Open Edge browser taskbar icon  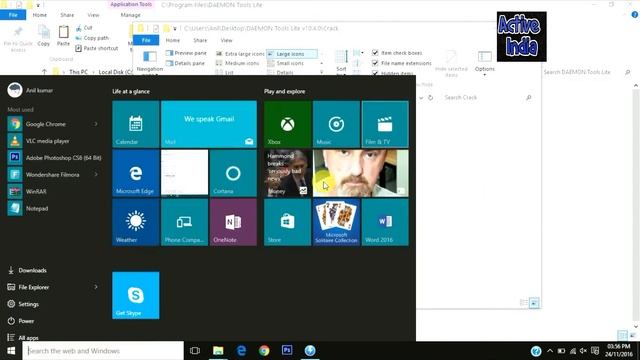click(x=241, y=351)
